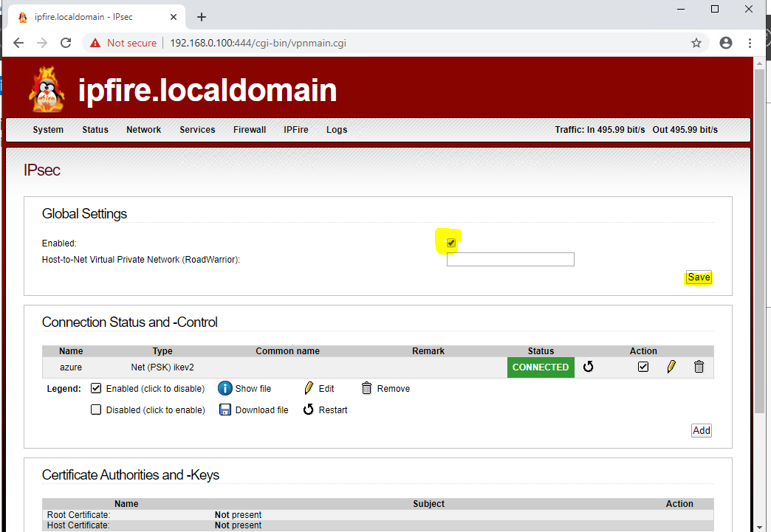Viewport: 771px width, 532px height.
Task: Click the IPFire flame logo
Action: [x=47, y=90]
